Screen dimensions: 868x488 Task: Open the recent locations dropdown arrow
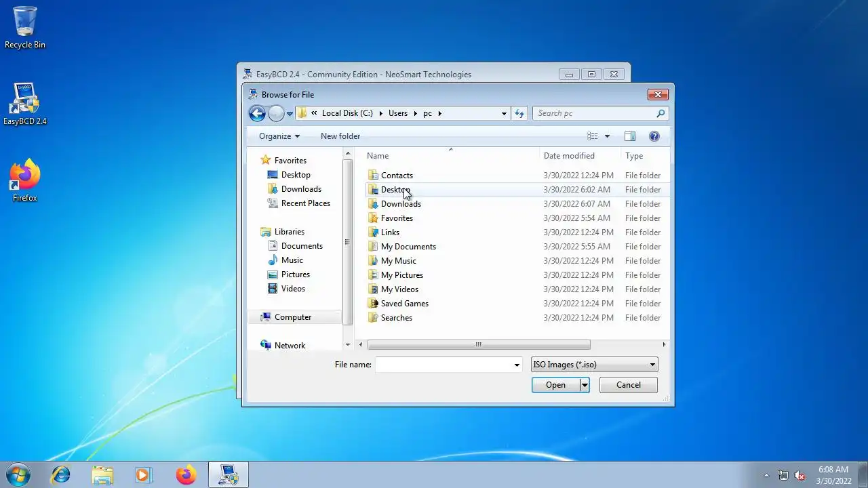click(290, 114)
